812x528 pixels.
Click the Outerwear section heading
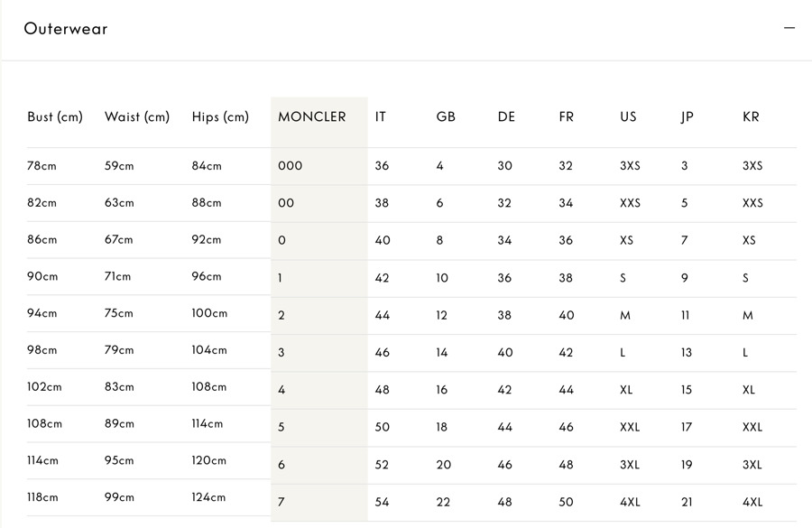coord(66,29)
